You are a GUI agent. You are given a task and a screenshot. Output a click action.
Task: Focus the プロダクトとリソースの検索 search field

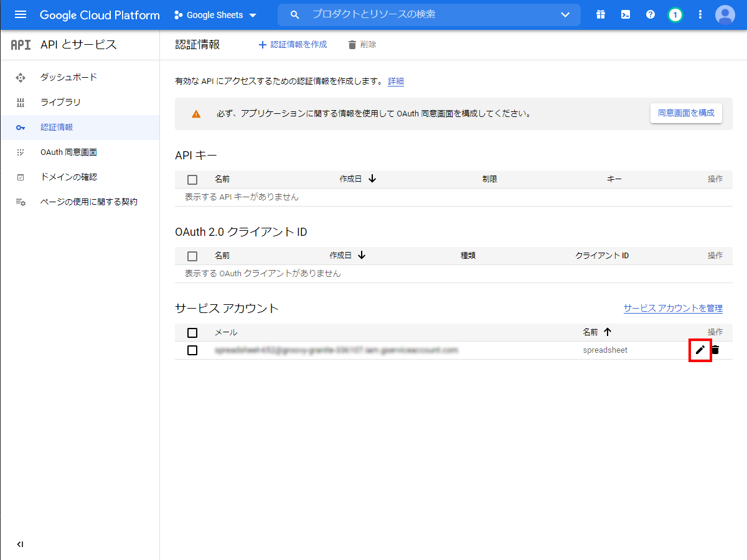pos(430,14)
